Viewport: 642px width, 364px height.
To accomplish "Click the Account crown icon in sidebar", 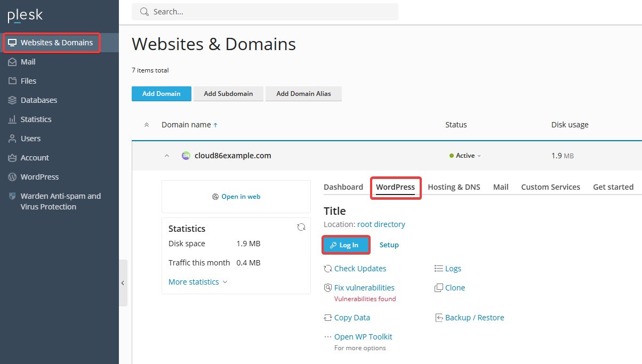I will coord(12,158).
